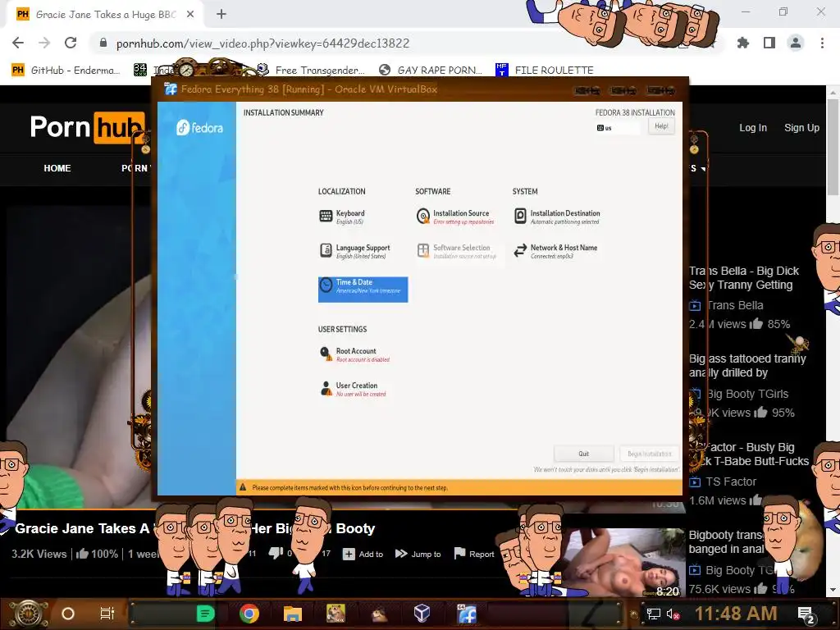The image size is (840, 630).
Task: Click 'Add to' under the video
Action: pyautogui.click(x=363, y=554)
